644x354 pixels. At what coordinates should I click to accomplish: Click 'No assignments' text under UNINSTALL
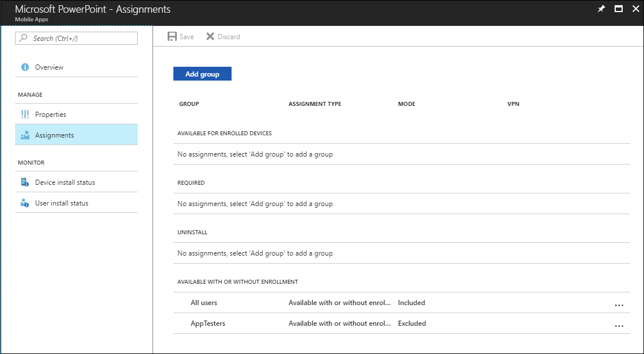(255, 253)
